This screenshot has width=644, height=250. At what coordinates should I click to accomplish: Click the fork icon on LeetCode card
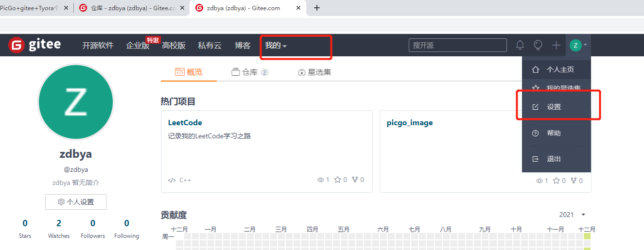coord(355,180)
